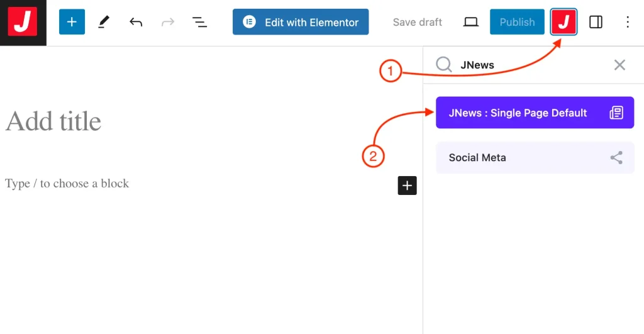Viewport: 644px width, 334px height.
Task: Click the magnifier search icon in sidebar
Action: pyautogui.click(x=444, y=65)
